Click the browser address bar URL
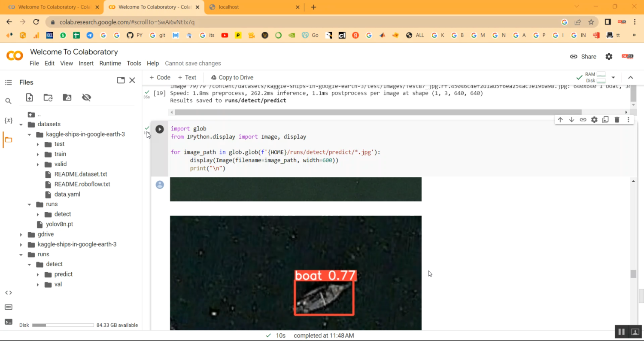Viewport: 644px width, 341px height. (127, 22)
